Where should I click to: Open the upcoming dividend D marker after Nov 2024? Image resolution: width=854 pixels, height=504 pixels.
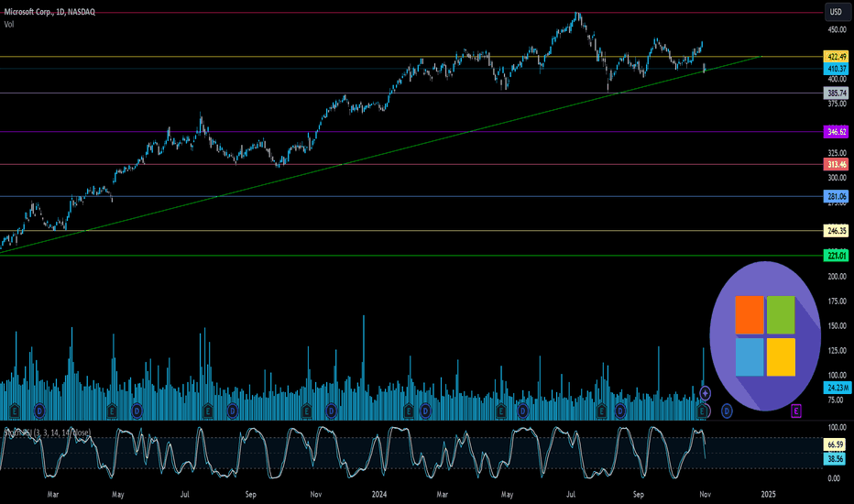[727, 411]
